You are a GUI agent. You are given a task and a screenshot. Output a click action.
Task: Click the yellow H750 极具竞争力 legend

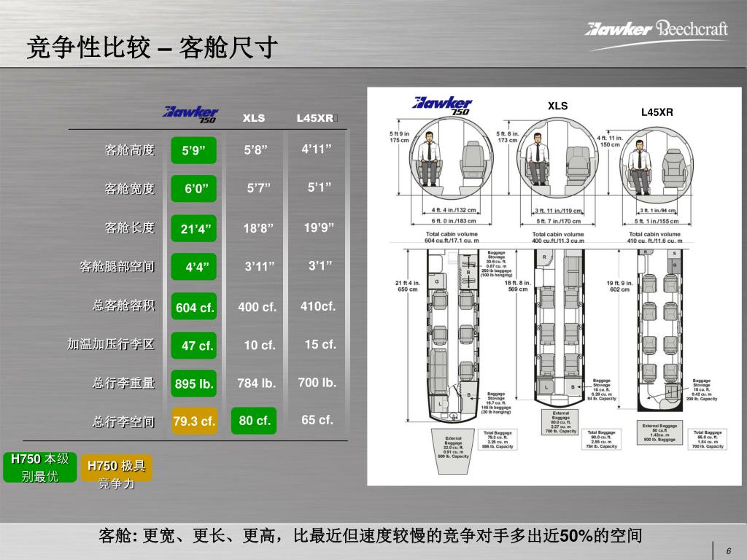pyautogui.click(x=117, y=469)
